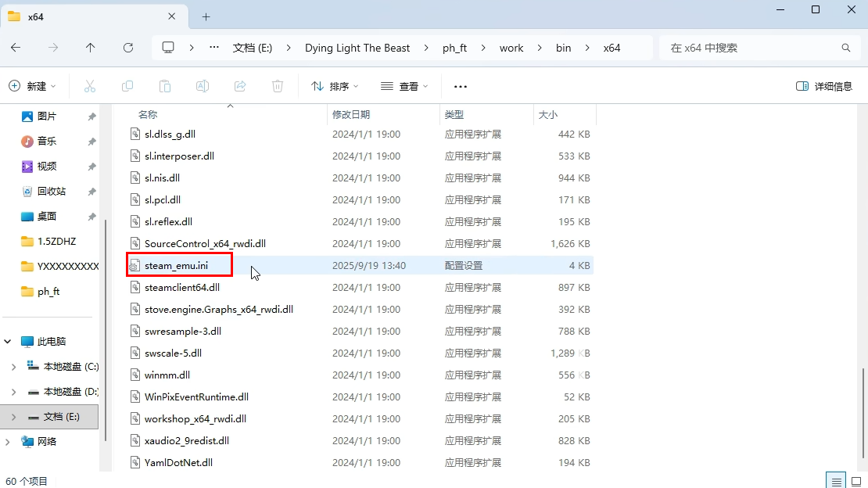The height and width of the screenshot is (488, 868).
Task: Refresh the current folder view
Action: tap(128, 48)
